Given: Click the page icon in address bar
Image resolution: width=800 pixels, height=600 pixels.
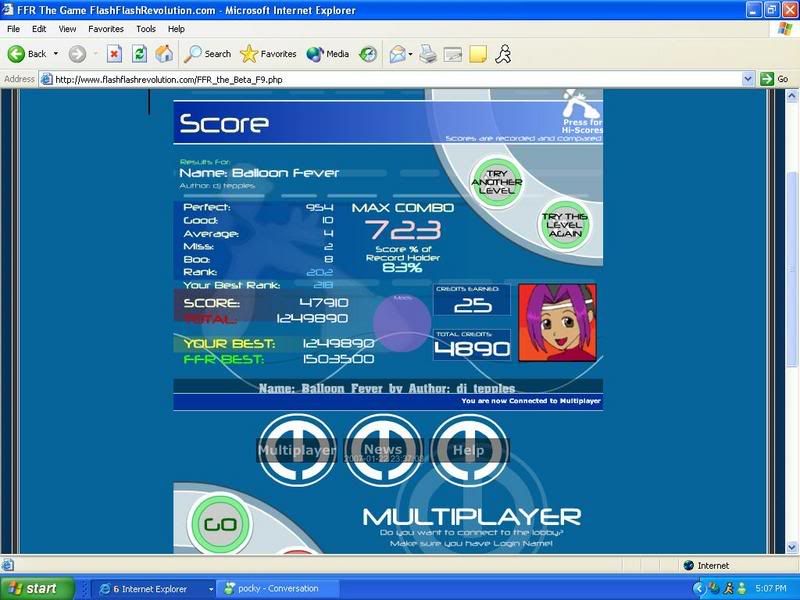Looking at the screenshot, I should [x=46, y=79].
